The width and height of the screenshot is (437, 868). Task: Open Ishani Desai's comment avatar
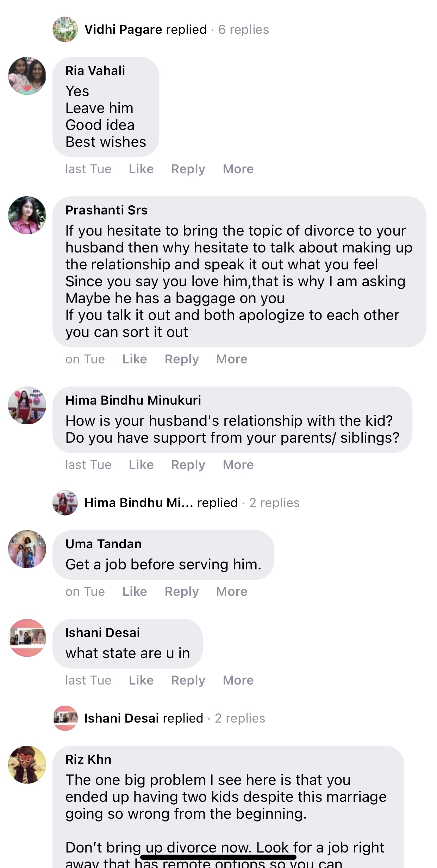tap(27, 638)
